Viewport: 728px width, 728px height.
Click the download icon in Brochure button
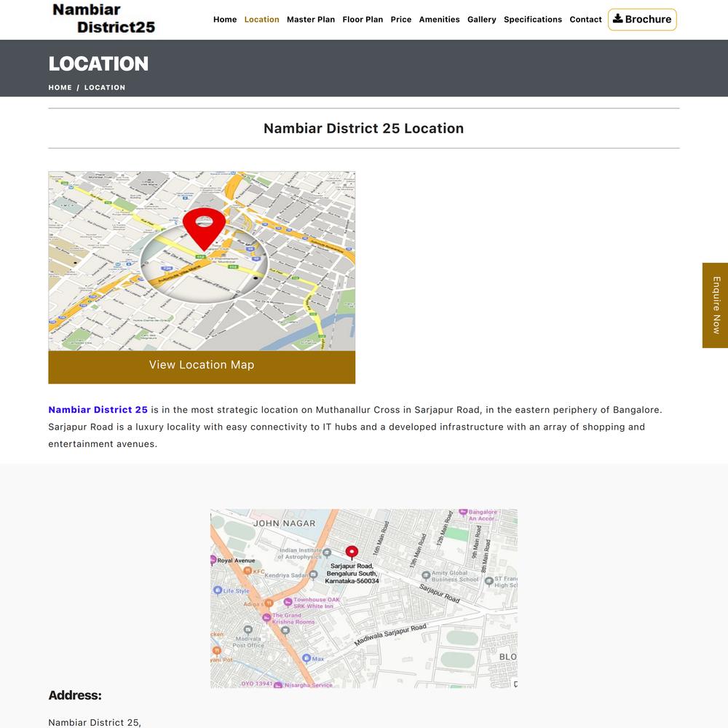coord(617,19)
